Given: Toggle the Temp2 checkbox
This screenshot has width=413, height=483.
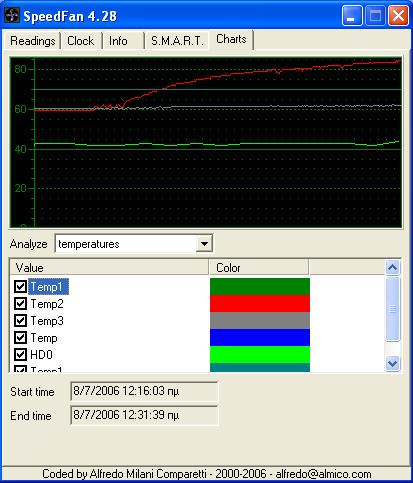Looking at the screenshot, I should 20,303.
